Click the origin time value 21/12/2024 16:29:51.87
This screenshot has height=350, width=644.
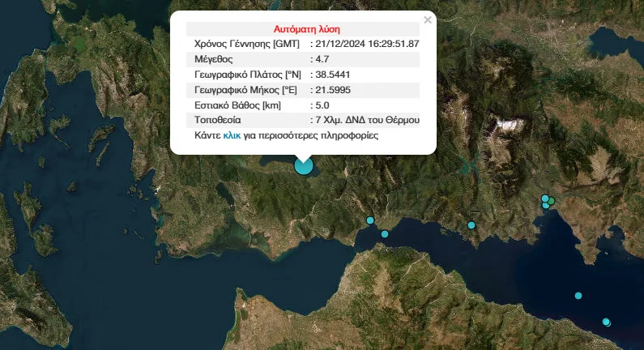[367, 44]
